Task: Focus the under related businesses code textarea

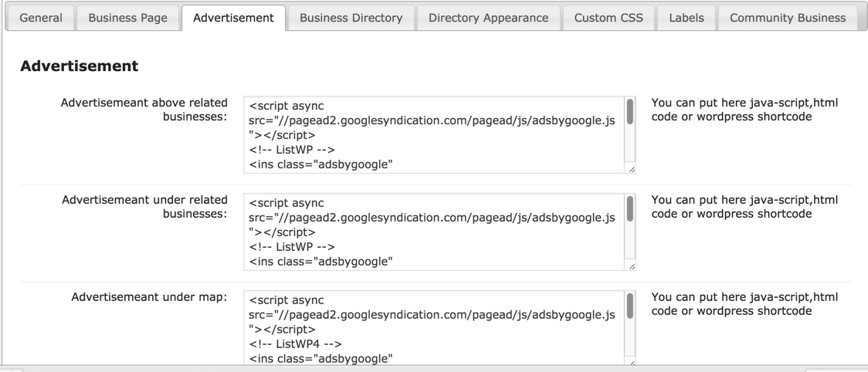Action: (x=432, y=232)
